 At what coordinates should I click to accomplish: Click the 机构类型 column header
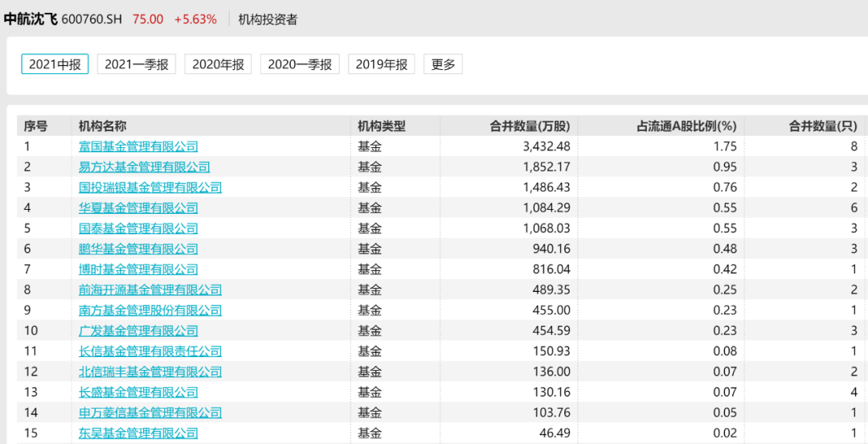tap(382, 126)
